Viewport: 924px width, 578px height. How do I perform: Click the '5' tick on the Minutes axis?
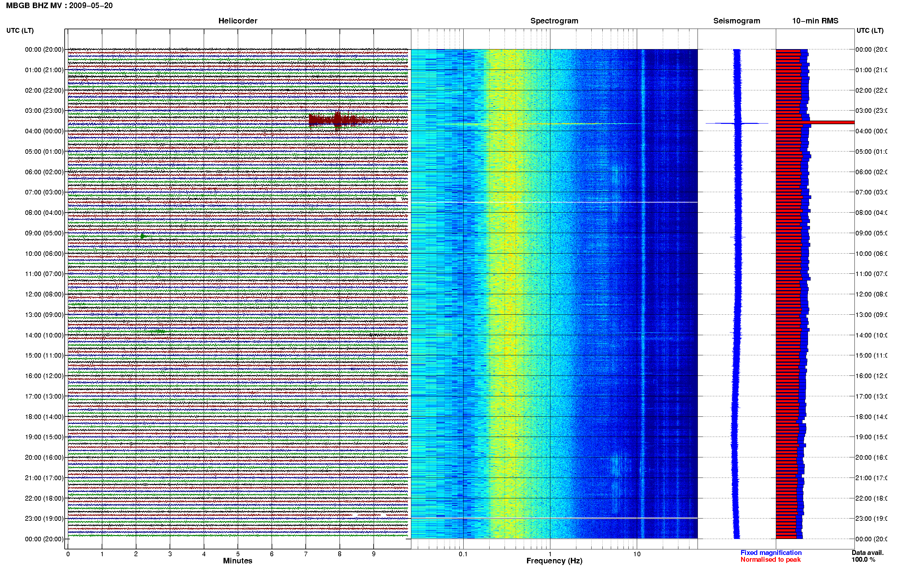tap(237, 554)
